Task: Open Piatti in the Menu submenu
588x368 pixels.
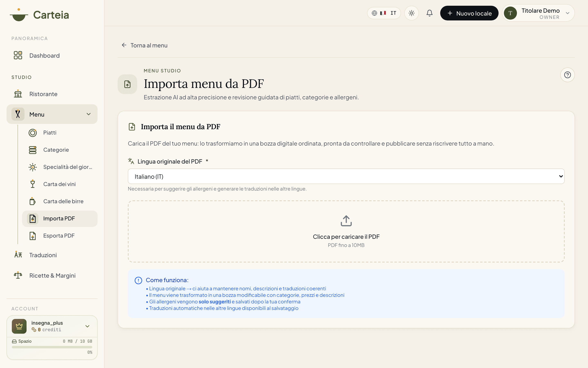Action: tap(60, 133)
